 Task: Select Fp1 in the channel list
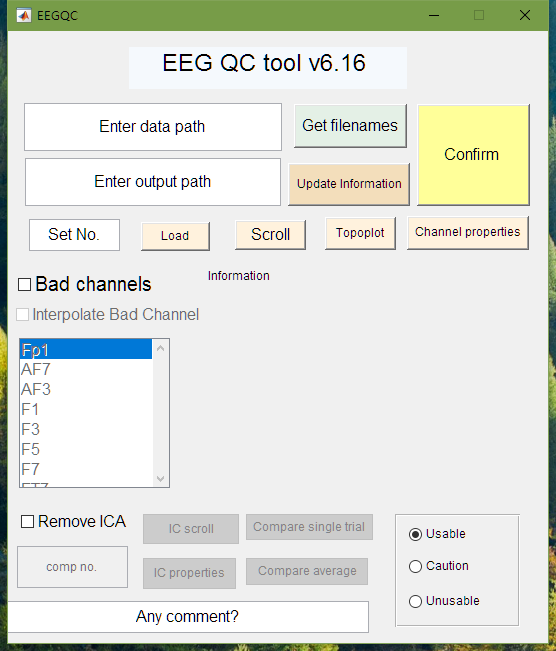coord(86,350)
